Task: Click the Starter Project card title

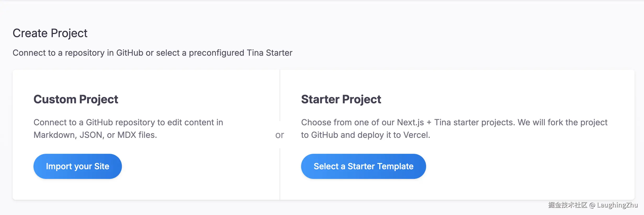Action: pyautogui.click(x=341, y=99)
